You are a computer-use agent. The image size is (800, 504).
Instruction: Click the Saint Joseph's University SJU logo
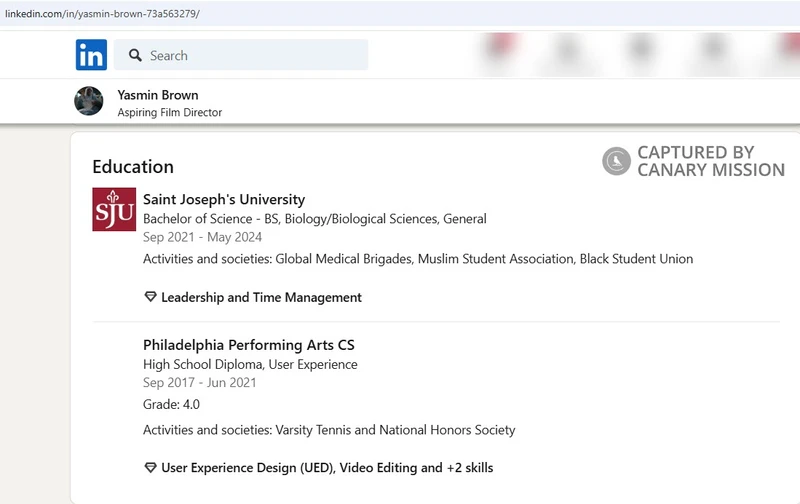114,209
